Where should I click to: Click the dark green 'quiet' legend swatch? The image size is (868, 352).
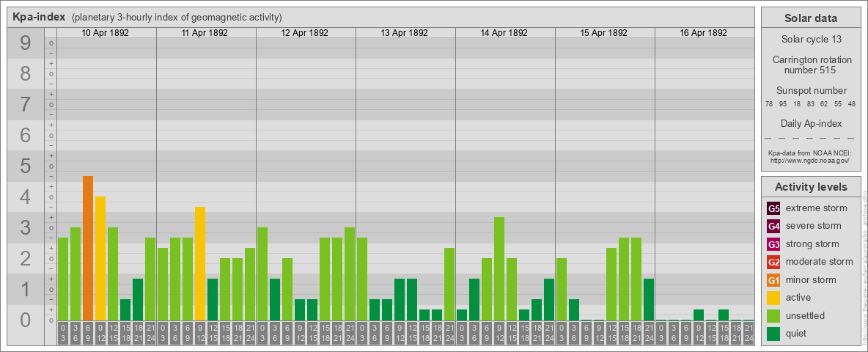tap(773, 334)
